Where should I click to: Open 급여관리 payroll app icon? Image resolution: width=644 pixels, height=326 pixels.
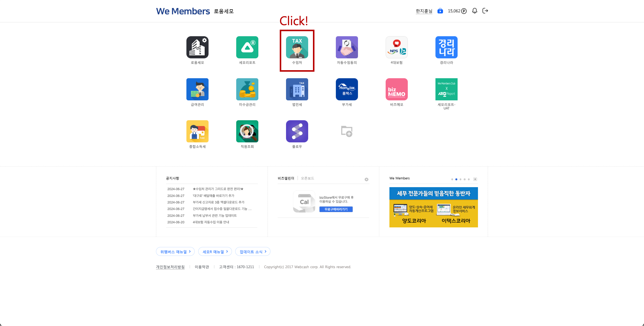(197, 89)
